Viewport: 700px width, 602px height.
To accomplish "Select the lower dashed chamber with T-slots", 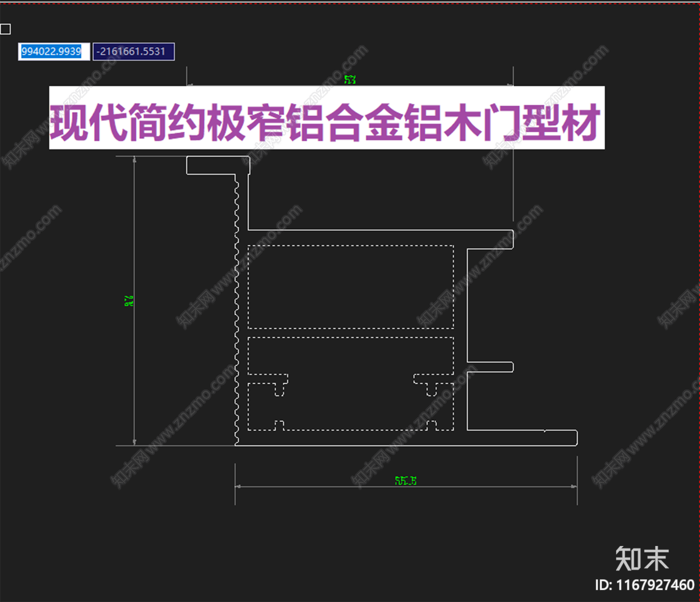I will pyautogui.click(x=350, y=384).
